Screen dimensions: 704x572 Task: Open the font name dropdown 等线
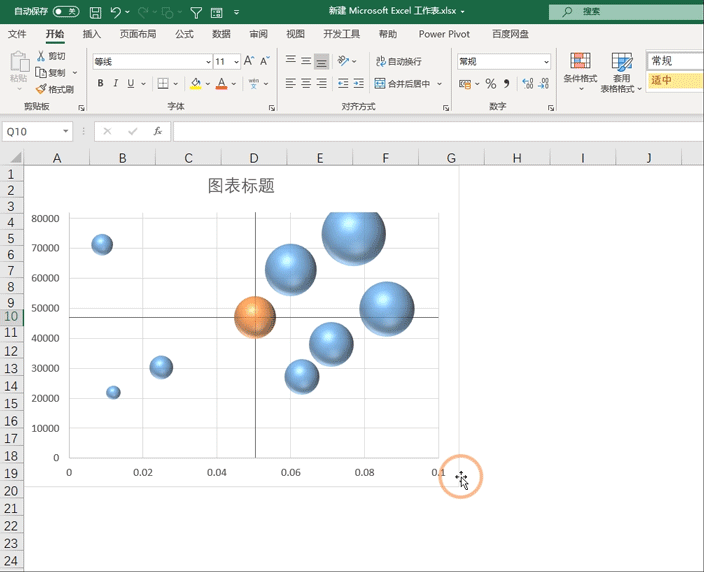tap(207, 62)
